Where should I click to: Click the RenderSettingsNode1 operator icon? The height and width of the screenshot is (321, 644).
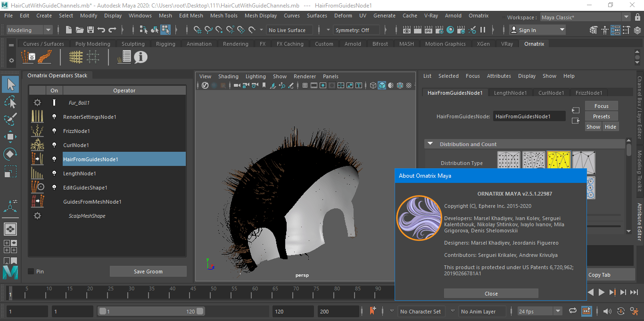(x=37, y=117)
